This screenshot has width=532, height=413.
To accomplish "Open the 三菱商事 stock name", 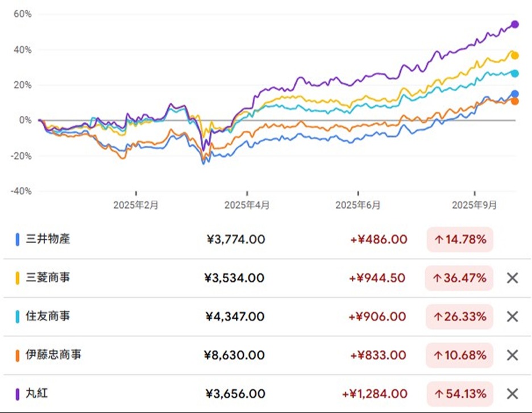I will coord(48,278).
